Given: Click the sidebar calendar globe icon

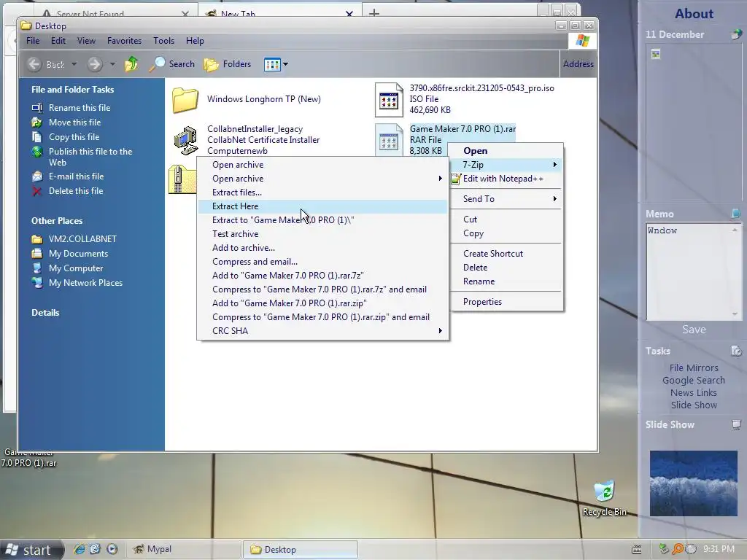Looking at the screenshot, I should pyautogui.click(x=736, y=34).
